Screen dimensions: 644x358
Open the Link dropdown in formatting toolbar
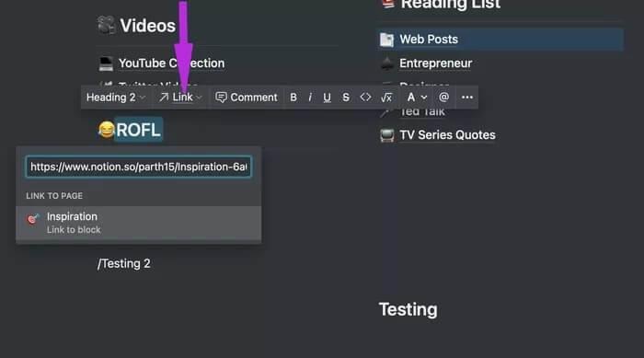[180, 98]
